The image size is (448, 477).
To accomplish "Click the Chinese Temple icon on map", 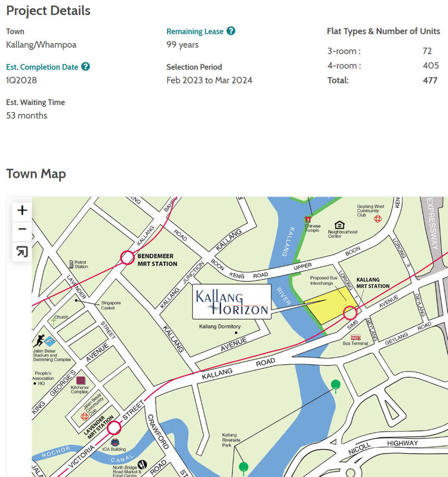I will pos(308,219).
